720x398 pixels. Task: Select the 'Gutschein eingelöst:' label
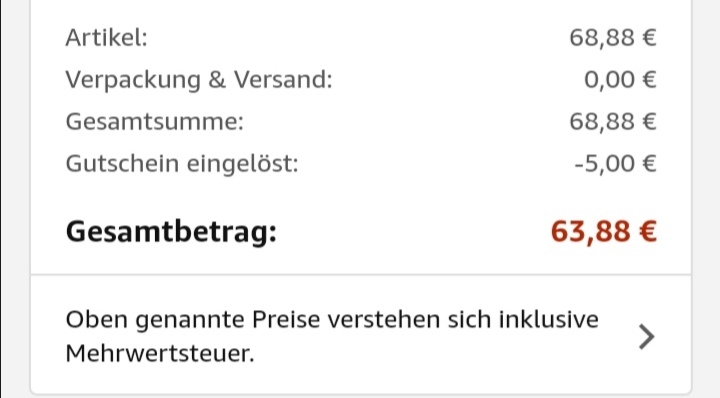click(x=182, y=164)
